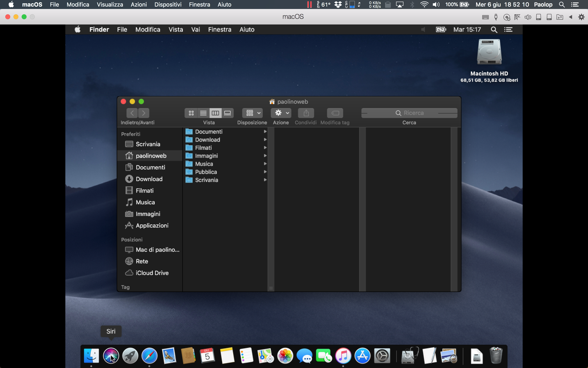Image resolution: width=588 pixels, height=368 pixels.
Task: Open Finder from the Dock
Action: pyautogui.click(x=91, y=356)
